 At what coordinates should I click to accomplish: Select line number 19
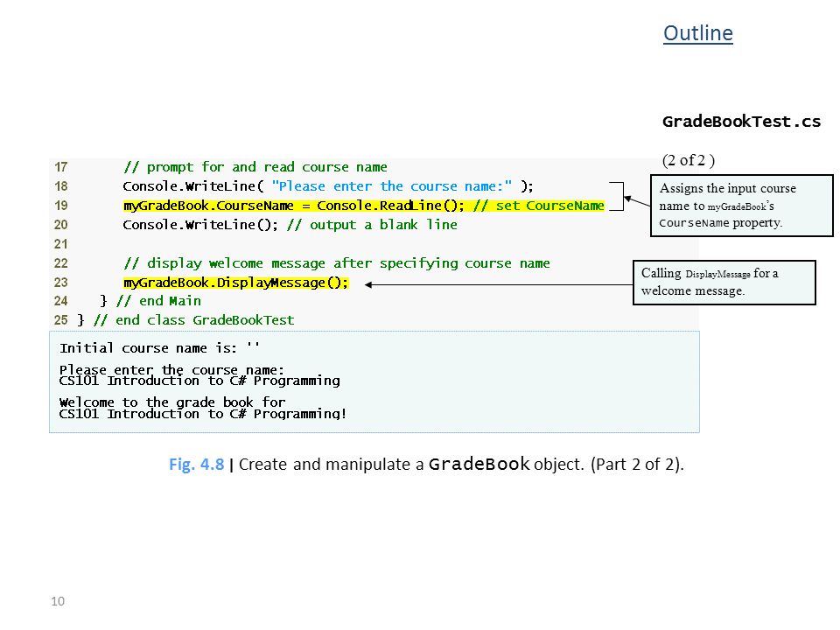[60, 206]
